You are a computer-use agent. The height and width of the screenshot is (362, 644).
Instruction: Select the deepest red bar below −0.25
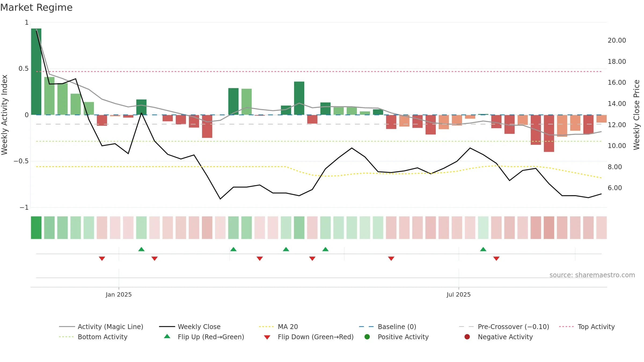tap(549, 133)
